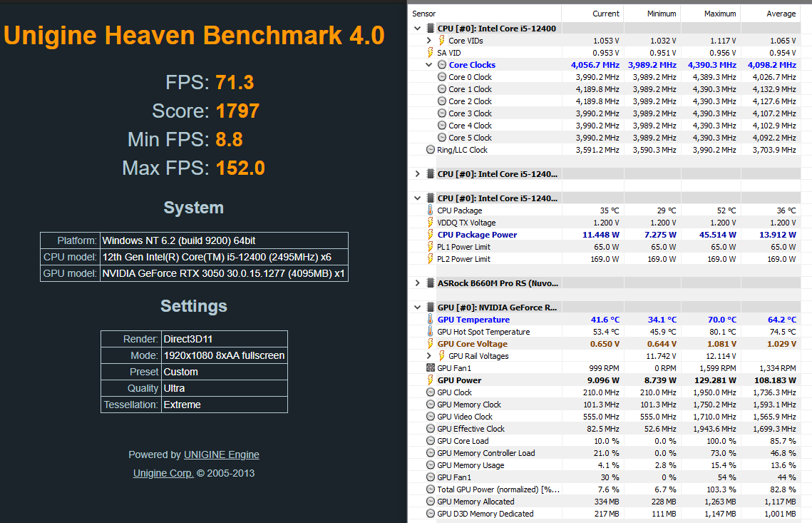Image resolution: width=812 pixels, height=523 pixels.
Task: Collapse the Core Clocks subtree
Action: point(428,65)
